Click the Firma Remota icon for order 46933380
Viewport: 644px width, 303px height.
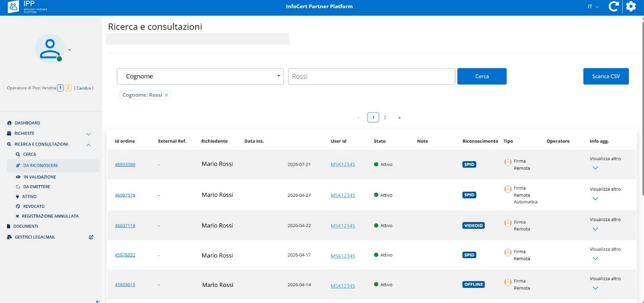508,162
